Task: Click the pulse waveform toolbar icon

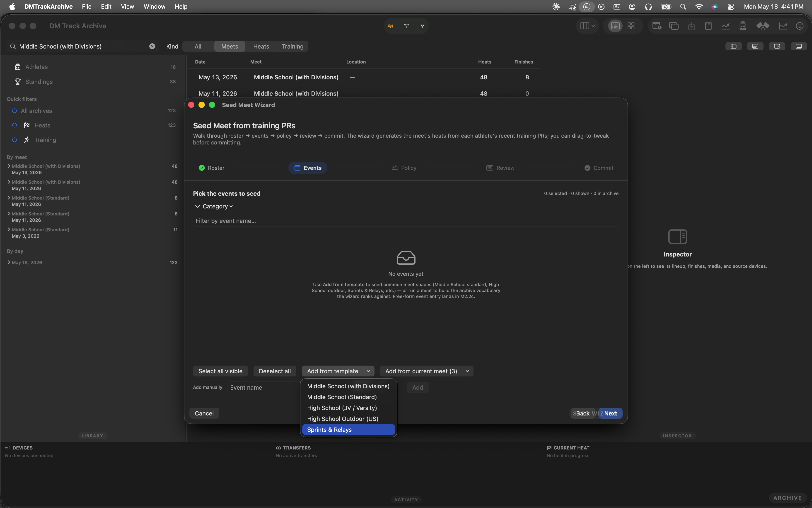Action: tap(422, 26)
